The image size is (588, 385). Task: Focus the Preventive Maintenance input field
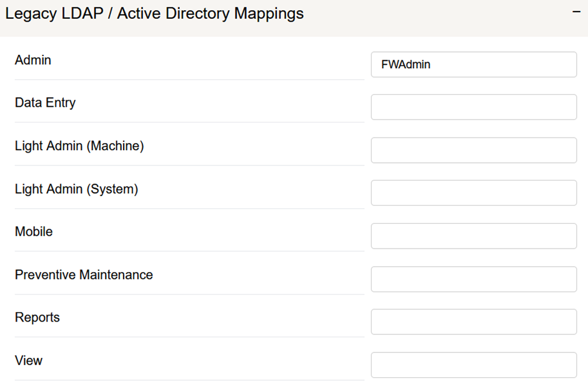coord(473,279)
